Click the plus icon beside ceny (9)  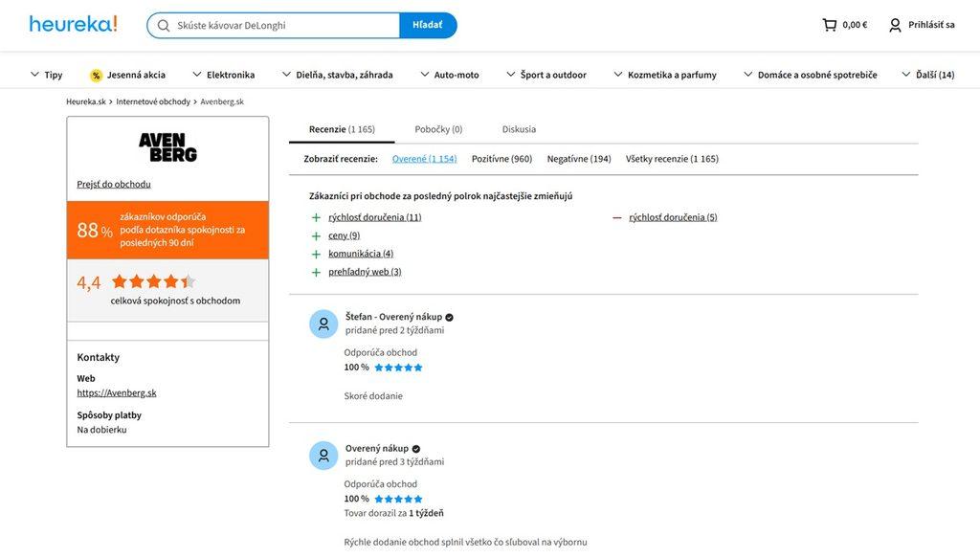[316, 236]
